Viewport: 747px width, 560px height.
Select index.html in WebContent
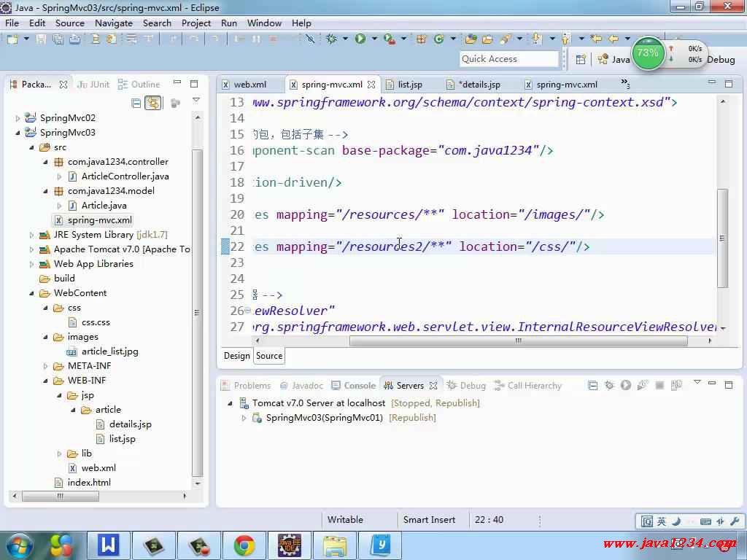pyautogui.click(x=82, y=483)
